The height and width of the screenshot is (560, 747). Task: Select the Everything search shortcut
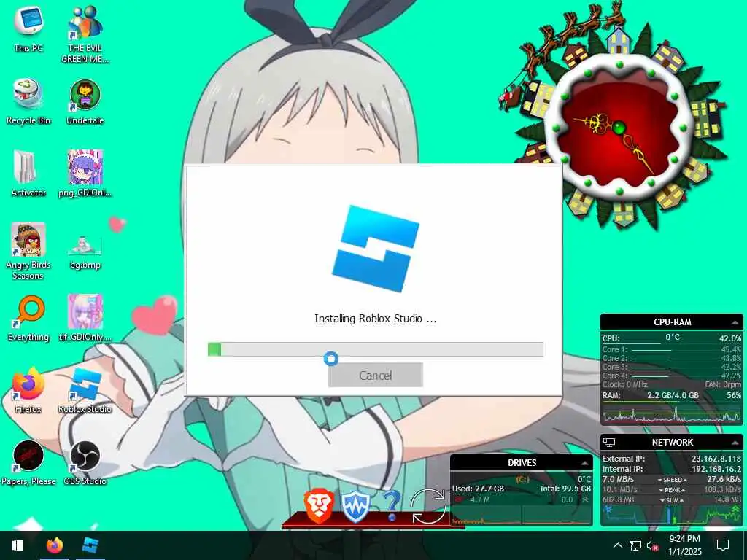click(x=28, y=318)
